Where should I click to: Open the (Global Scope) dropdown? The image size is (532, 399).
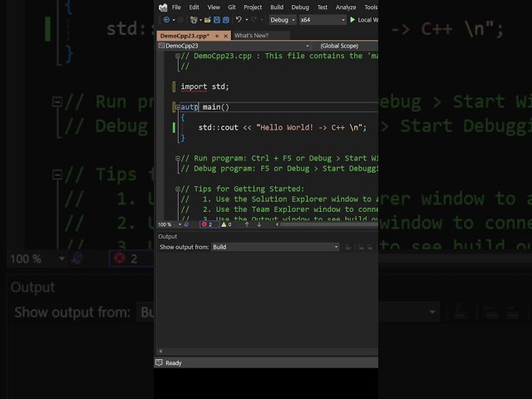pyautogui.click(x=346, y=46)
